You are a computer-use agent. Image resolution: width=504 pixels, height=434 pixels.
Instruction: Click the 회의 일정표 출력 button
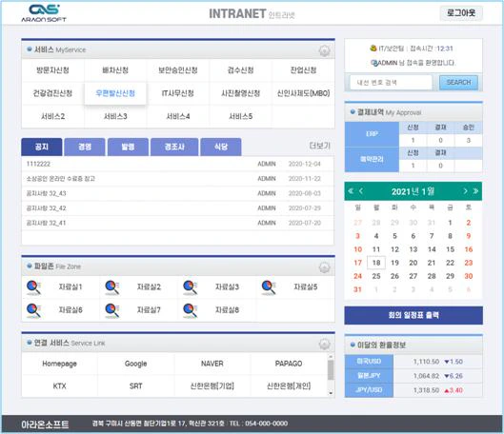(x=413, y=315)
